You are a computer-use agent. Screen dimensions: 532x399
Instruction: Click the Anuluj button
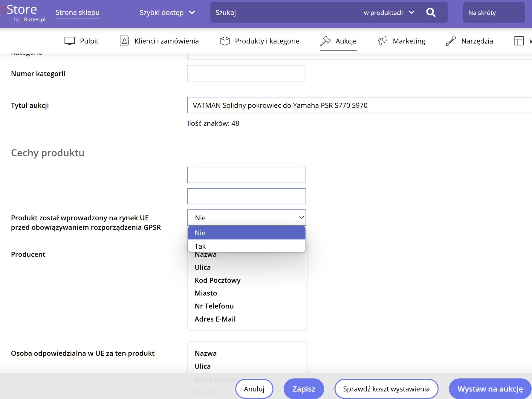[x=254, y=389]
